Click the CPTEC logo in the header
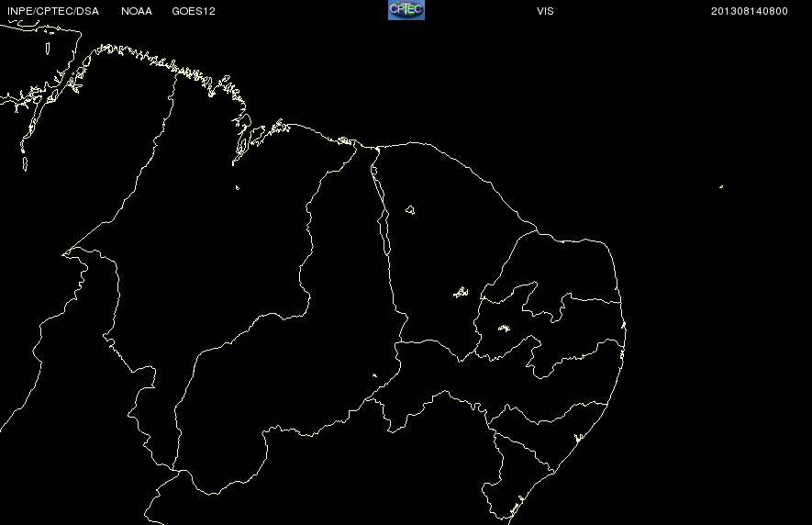This screenshot has height=525, width=812. [x=406, y=10]
